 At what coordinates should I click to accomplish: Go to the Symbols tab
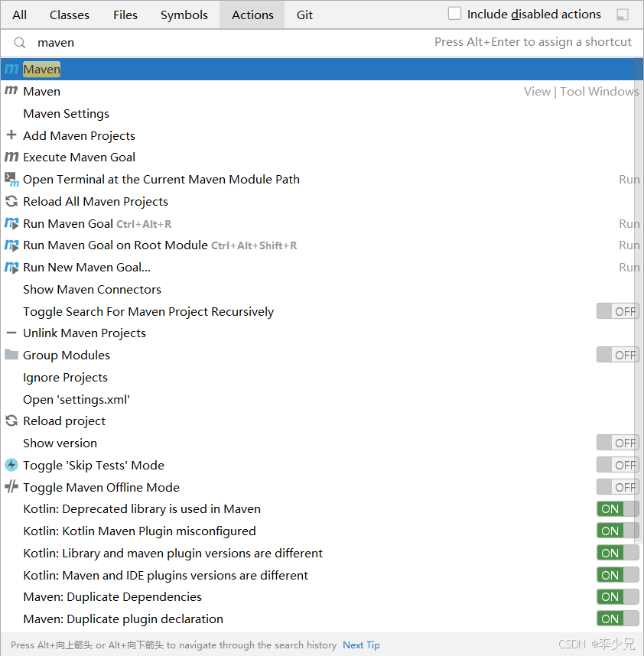(x=184, y=15)
